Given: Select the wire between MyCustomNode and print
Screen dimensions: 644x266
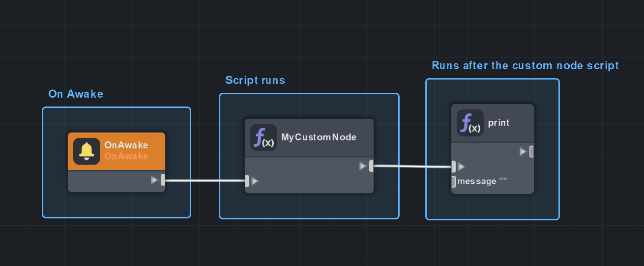Looking at the screenshot, I should 412,166.
